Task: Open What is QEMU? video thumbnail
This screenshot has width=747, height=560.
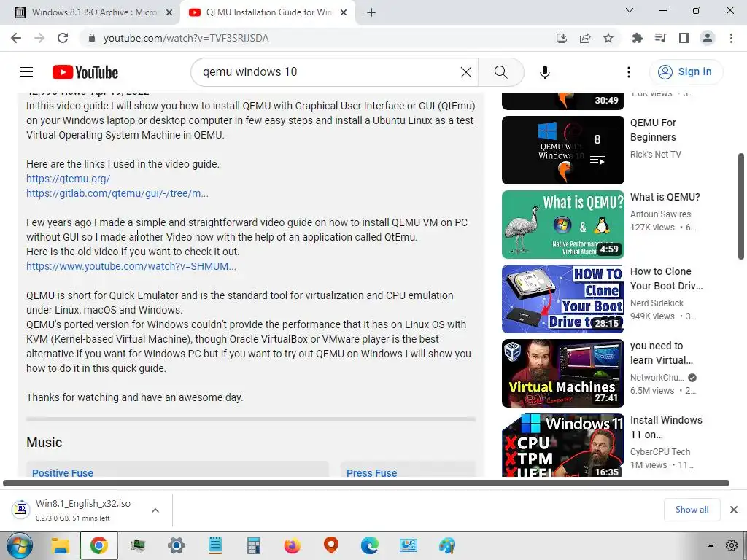Action: click(562, 225)
